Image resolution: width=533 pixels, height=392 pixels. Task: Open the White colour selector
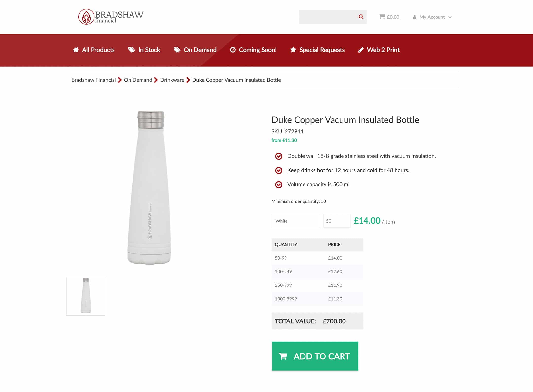pyautogui.click(x=296, y=221)
